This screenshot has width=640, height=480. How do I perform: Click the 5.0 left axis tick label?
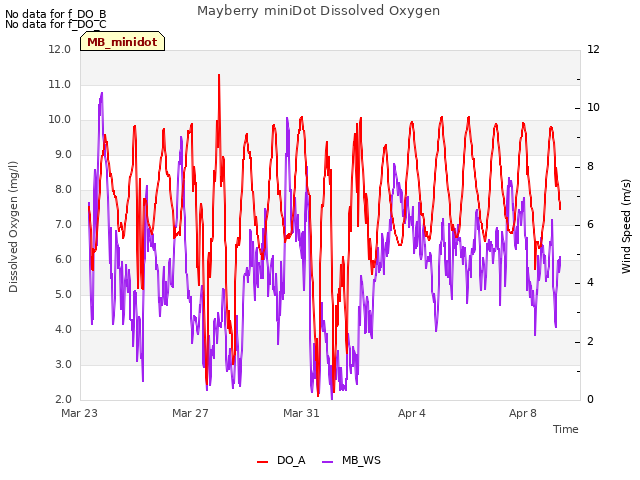pos(63,295)
